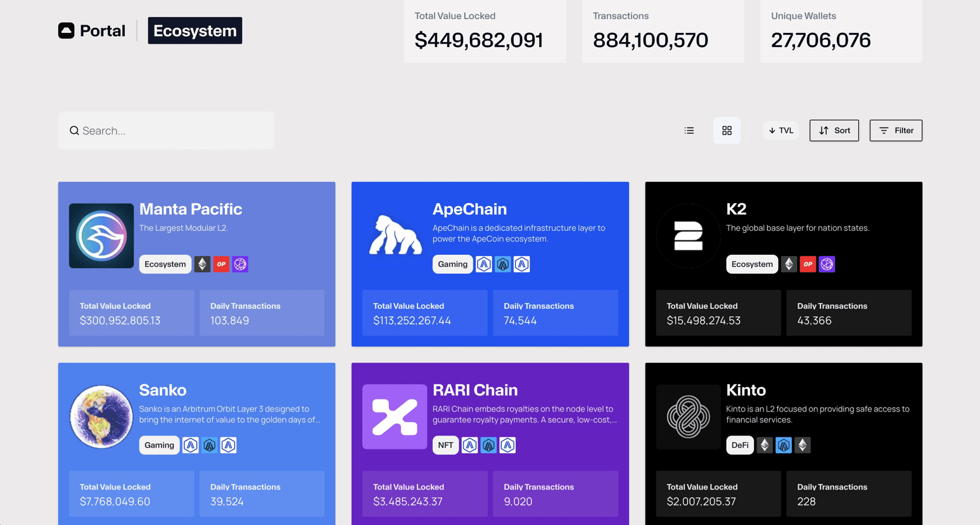The image size is (980, 525).
Task: Click the Kinto description text
Action: [x=818, y=414]
